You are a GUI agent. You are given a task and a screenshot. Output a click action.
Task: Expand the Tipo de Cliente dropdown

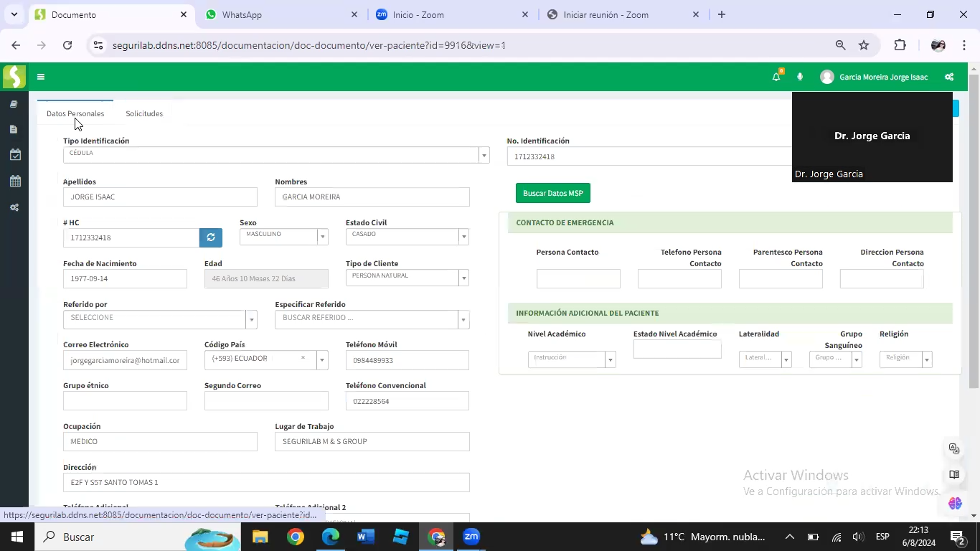[464, 278]
